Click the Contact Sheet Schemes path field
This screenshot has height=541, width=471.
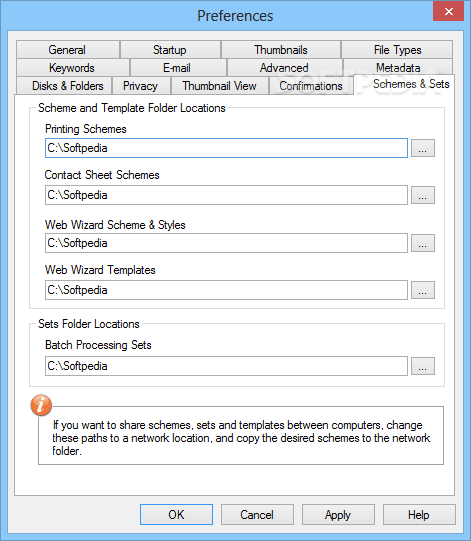[226, 195]
